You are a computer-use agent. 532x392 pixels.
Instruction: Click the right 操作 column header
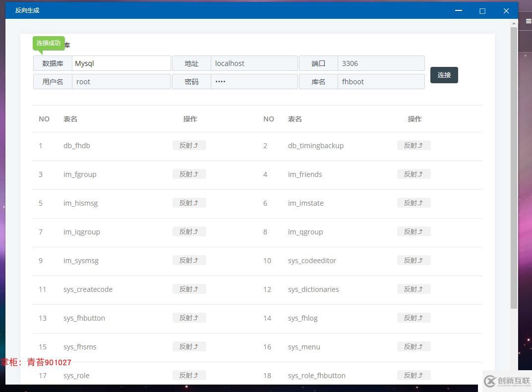[x=414, y=119]
